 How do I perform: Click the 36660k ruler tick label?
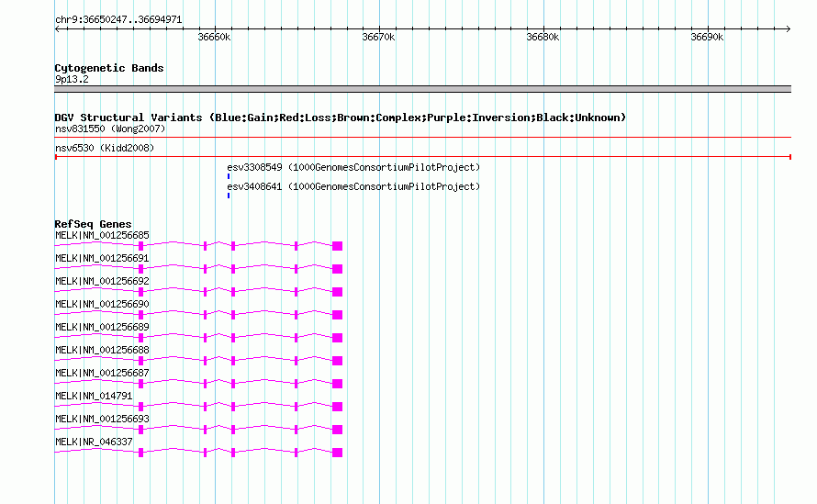tap(214, 37)
